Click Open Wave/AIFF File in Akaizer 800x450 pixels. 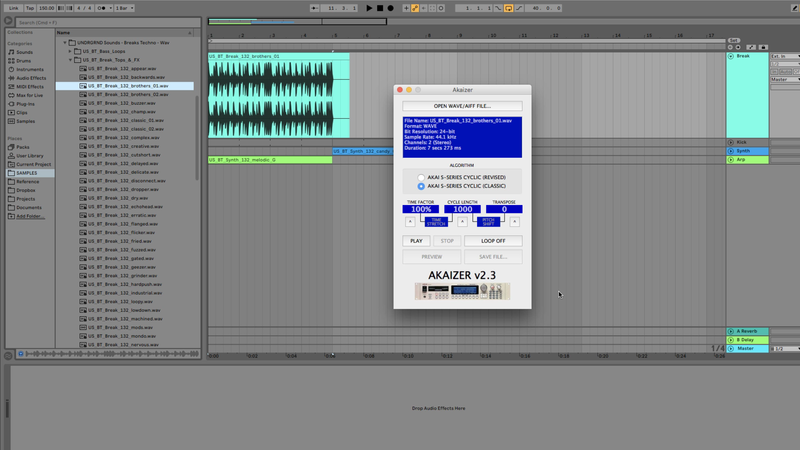click(462, 106)
